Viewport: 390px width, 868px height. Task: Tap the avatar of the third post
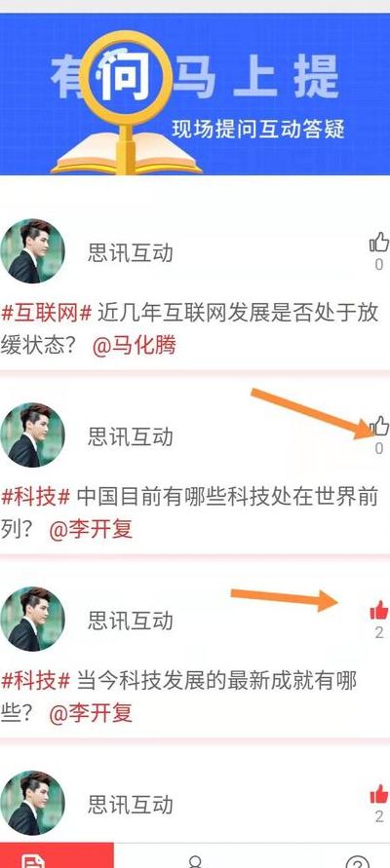[x=33, y=619]
